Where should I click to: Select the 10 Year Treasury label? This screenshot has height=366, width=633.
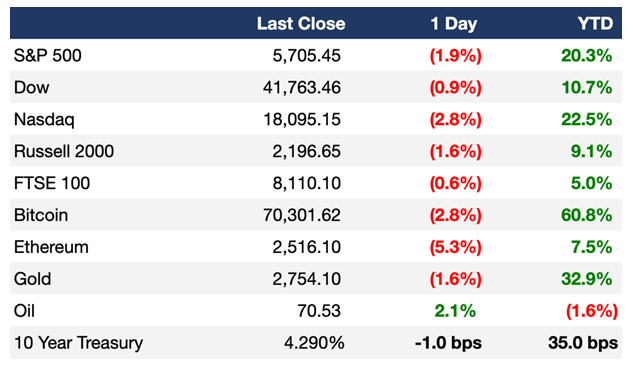coord(78,343)
